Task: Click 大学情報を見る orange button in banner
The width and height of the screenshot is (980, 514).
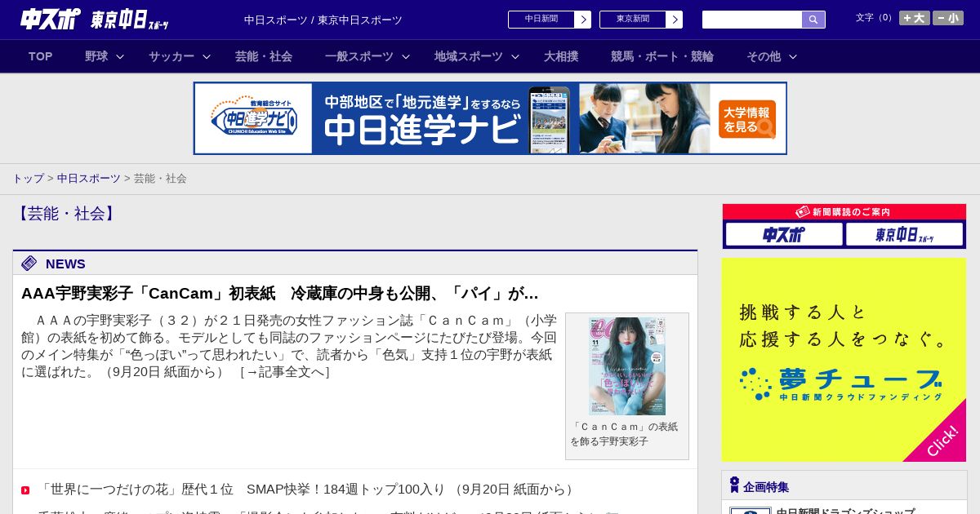Action: [x=747, y=119]
